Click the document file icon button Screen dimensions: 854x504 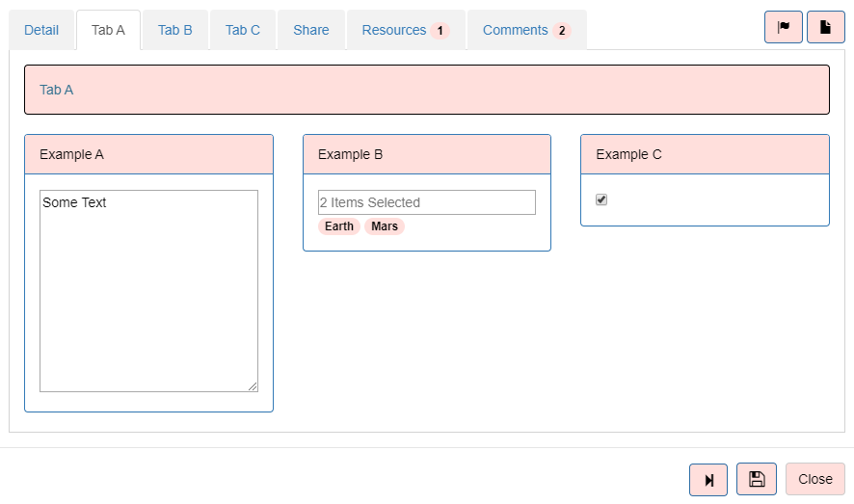[826, 27]
